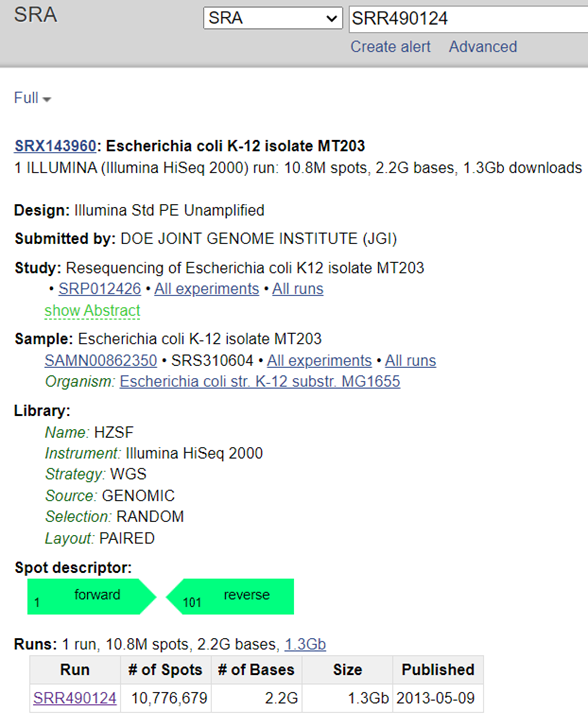Click the Size column header

pos(347,670)
